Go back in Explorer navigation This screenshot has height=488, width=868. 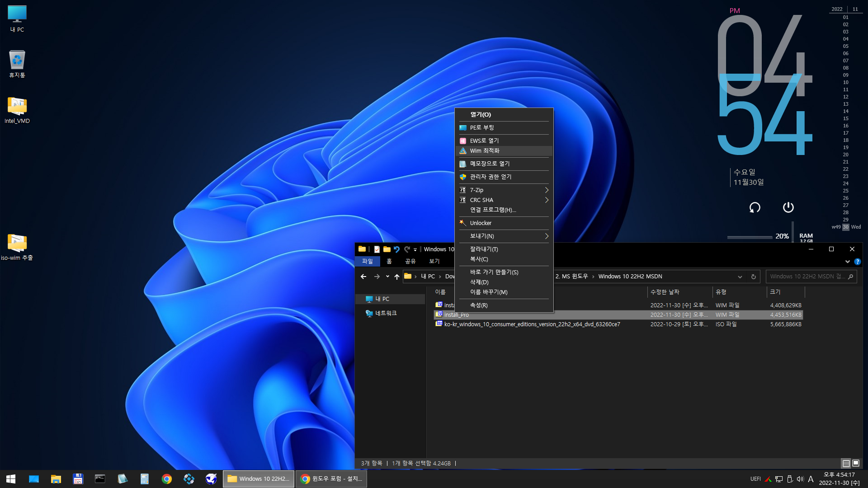coord(363,277)
